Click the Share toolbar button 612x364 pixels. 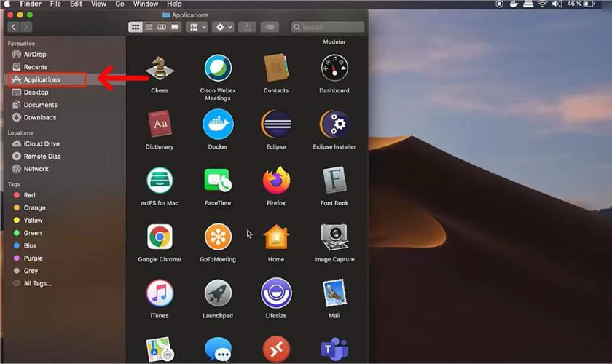pos(247,27)
